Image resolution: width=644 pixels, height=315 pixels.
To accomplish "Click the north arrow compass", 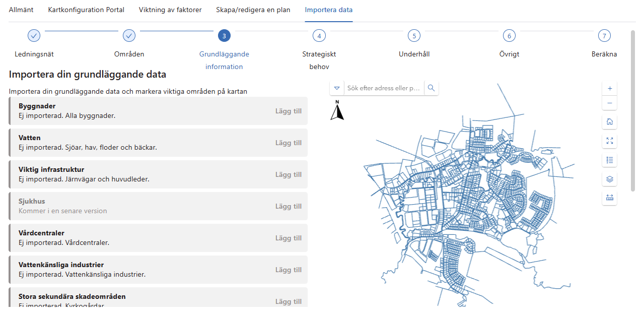I will (x=337, y=110).
